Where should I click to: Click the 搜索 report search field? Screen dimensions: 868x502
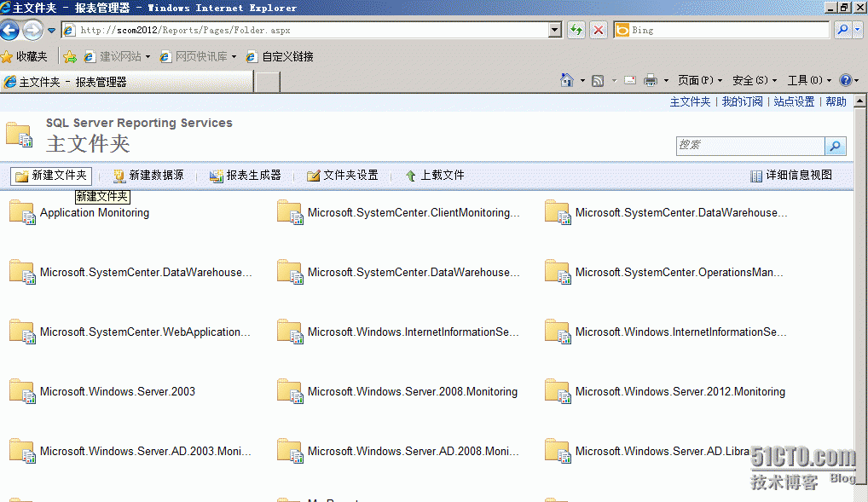coord(750,146)
